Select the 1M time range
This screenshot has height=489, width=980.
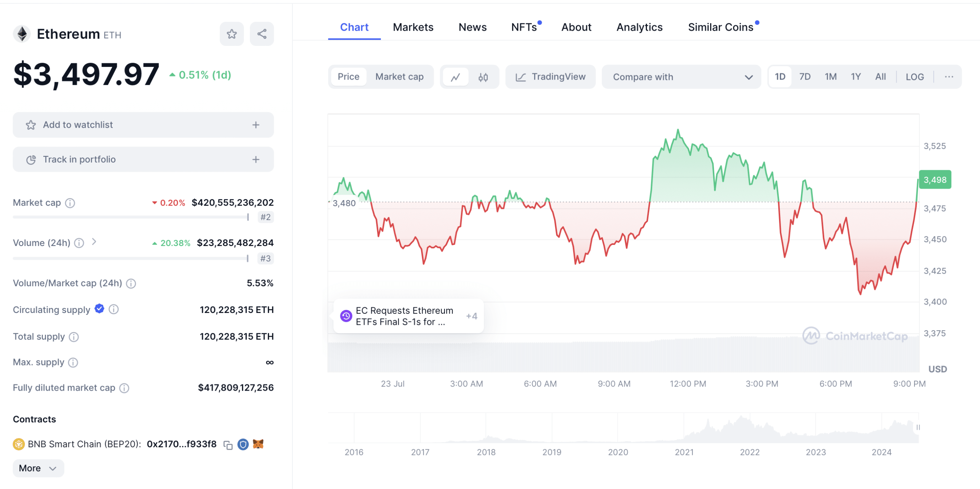[830, 77]
